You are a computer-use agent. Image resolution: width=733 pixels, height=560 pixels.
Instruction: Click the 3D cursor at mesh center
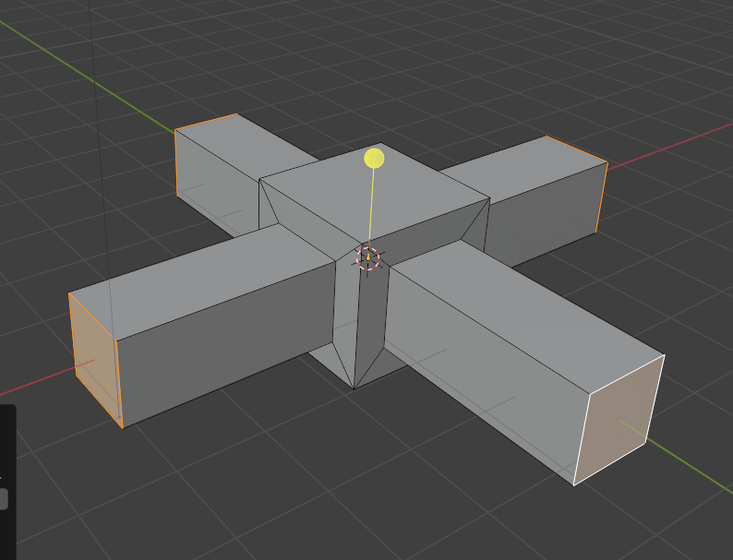368,258
